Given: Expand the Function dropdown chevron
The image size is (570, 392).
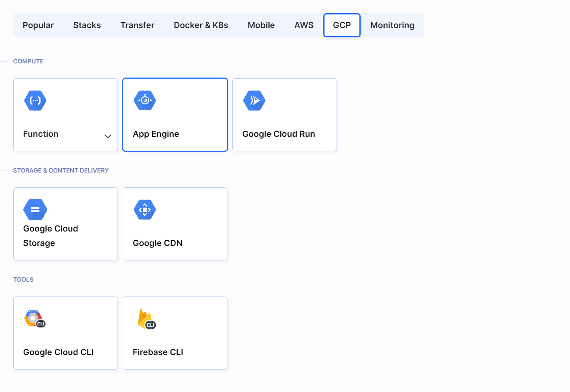Looking at the screenshot, I should point(108,136).
